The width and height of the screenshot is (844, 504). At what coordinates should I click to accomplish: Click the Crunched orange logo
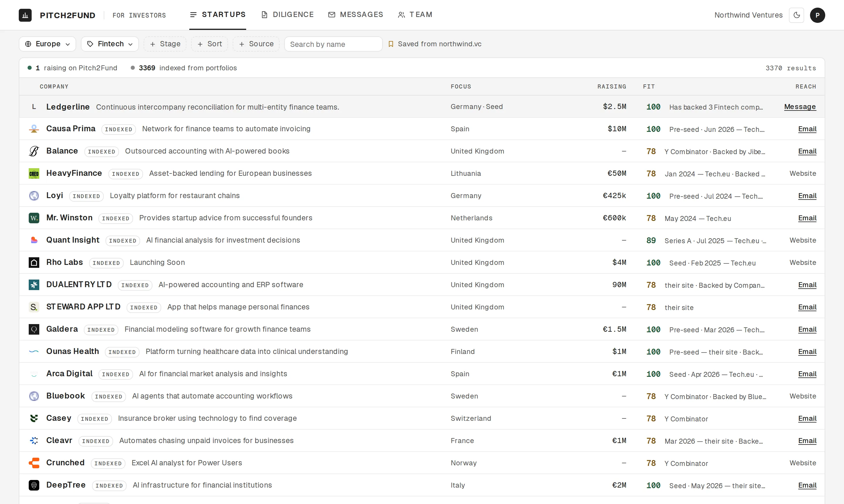(x=34, y=463)
